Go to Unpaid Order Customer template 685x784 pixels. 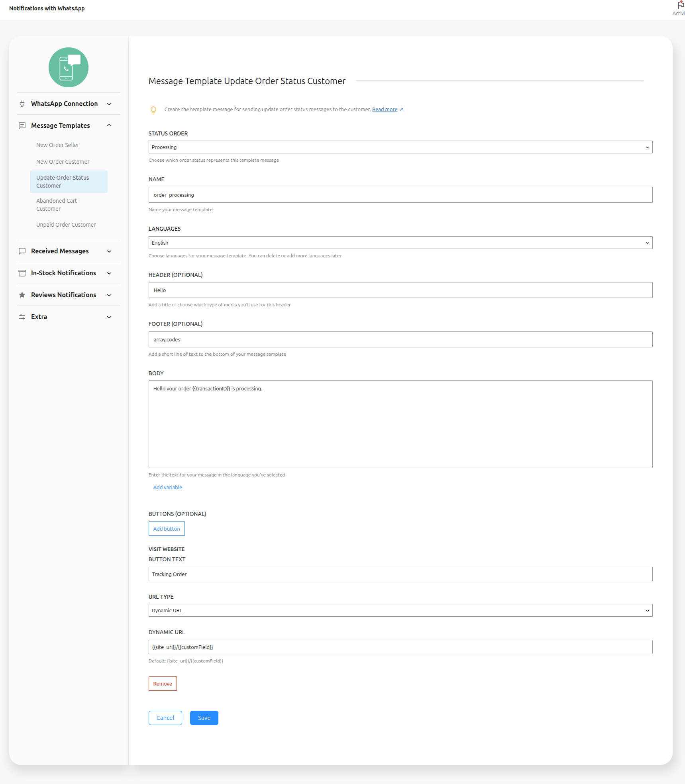[66, 225]
